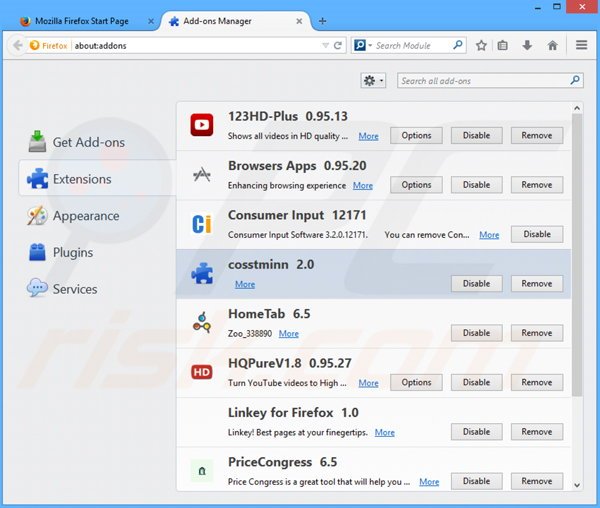Click the Search Module input field
Screen dimensions: 600x508
coord(411,46)
